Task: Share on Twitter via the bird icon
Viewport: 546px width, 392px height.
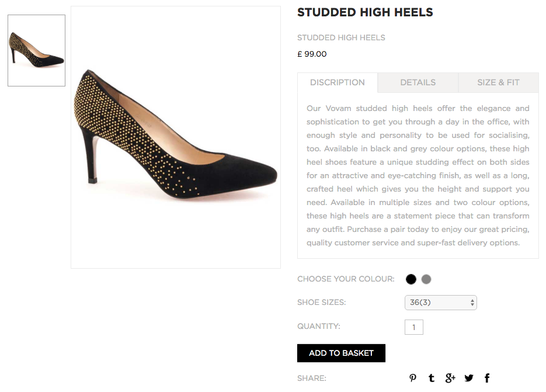Action: 469,378
